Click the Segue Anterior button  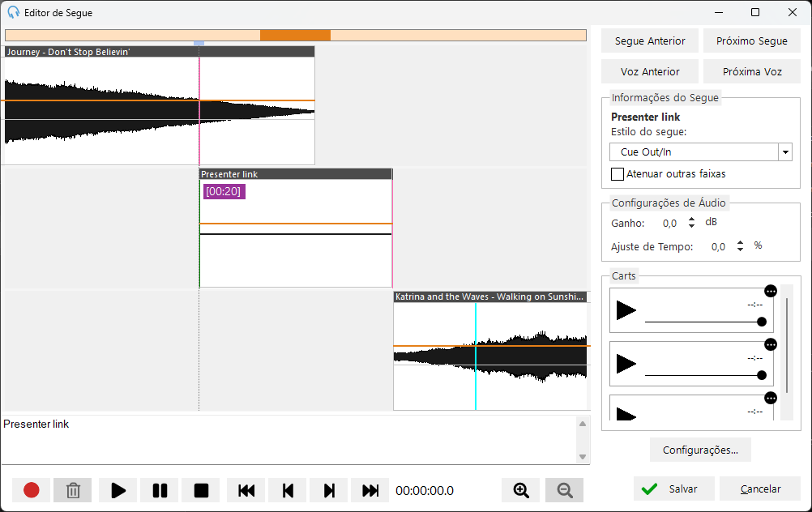(x=650, y=41)
